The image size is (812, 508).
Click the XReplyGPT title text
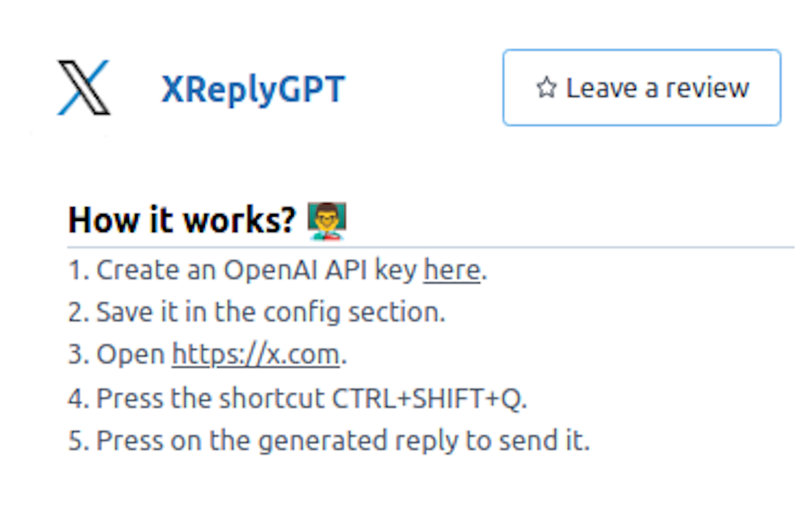click(253, 89)
